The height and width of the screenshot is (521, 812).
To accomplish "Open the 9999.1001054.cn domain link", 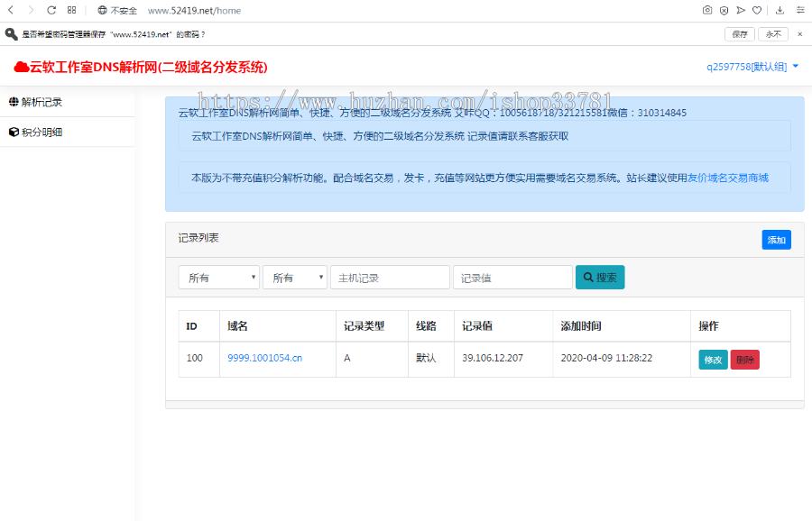I will 265,360.
